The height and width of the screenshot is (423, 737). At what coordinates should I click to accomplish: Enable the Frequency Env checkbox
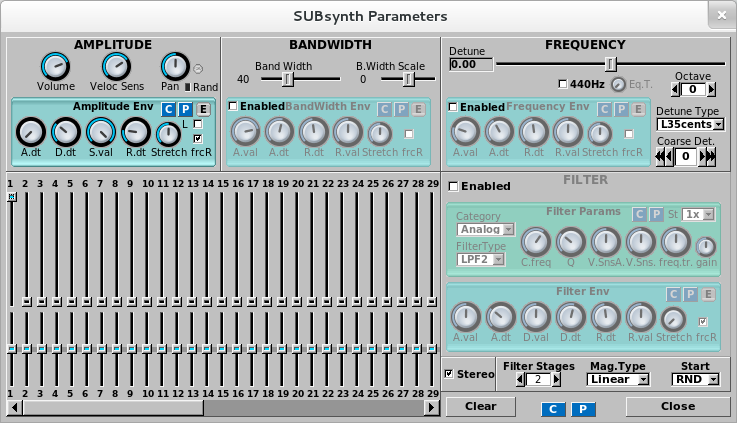point(453,107)
